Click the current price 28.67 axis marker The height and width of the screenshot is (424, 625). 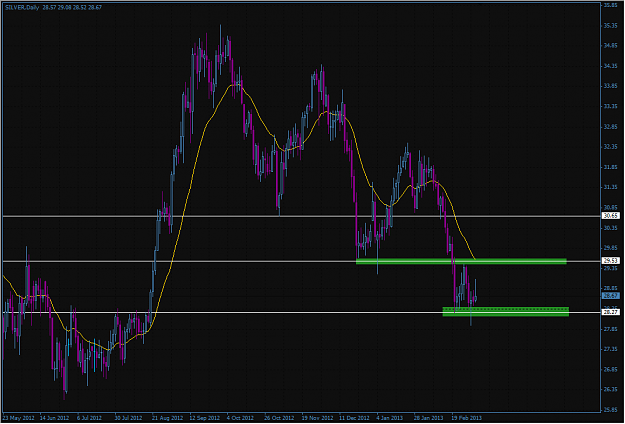[x=611, y=296]
